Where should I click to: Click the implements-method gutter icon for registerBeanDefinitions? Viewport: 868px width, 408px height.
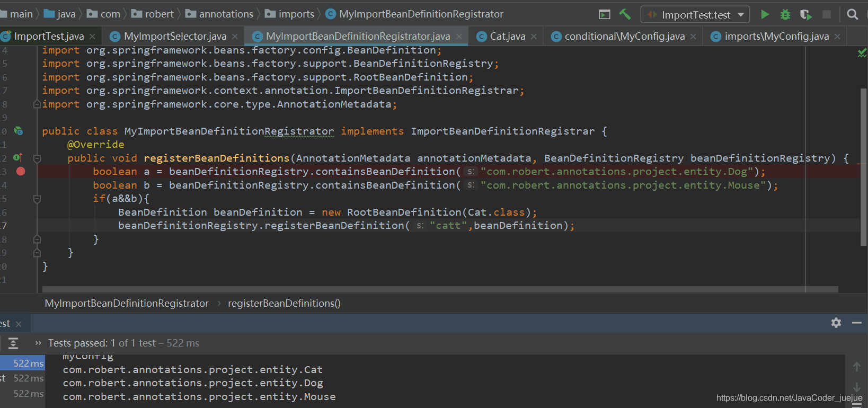tap(18, 157)
